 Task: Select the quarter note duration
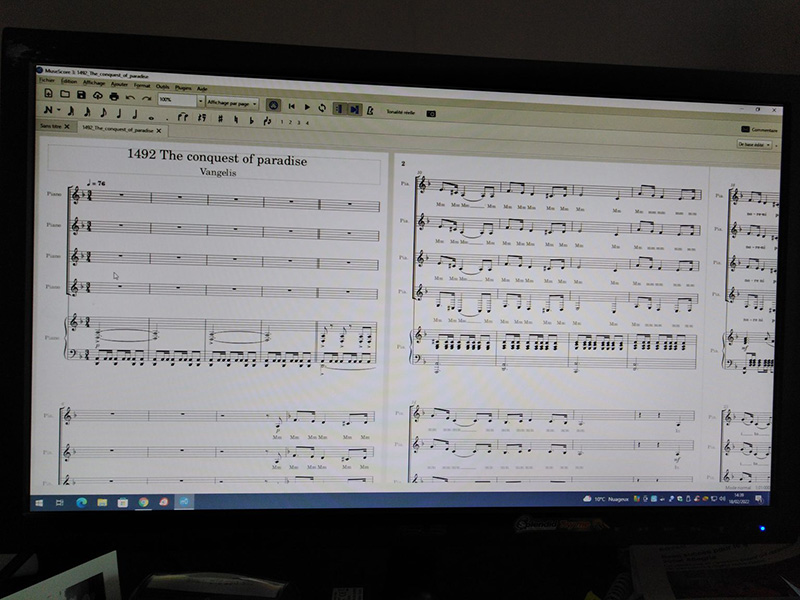[119, 113]
